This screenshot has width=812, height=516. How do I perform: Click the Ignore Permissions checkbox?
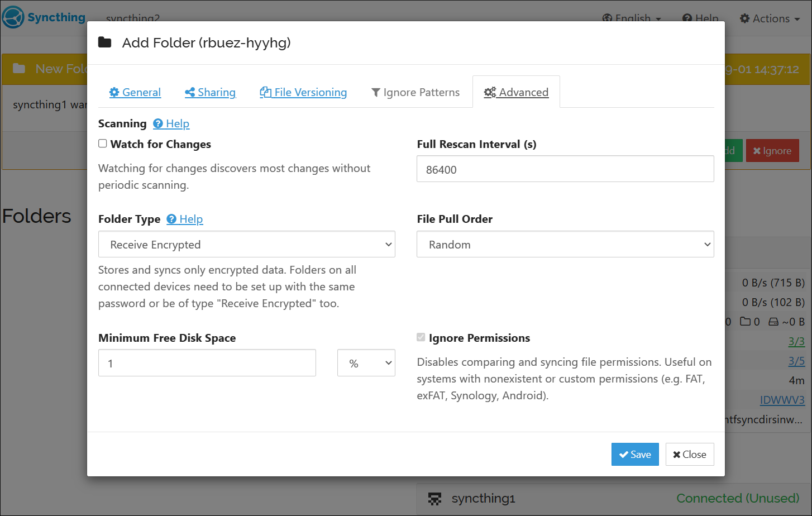point(421,337)
